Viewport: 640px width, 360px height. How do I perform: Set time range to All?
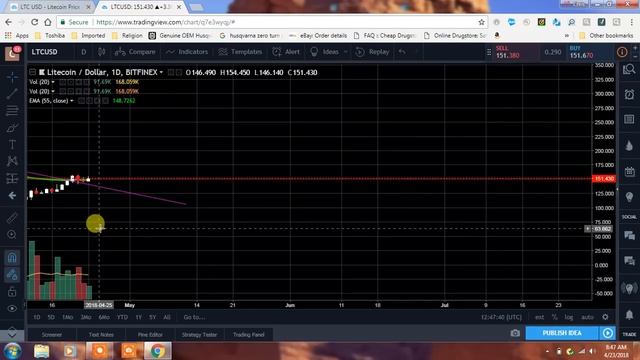point(167,317)
